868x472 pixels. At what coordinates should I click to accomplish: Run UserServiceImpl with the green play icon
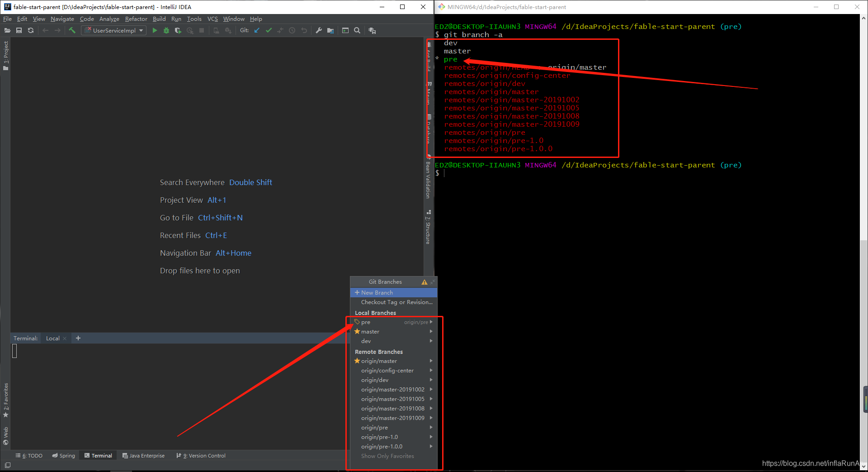(x=155, y=30)
